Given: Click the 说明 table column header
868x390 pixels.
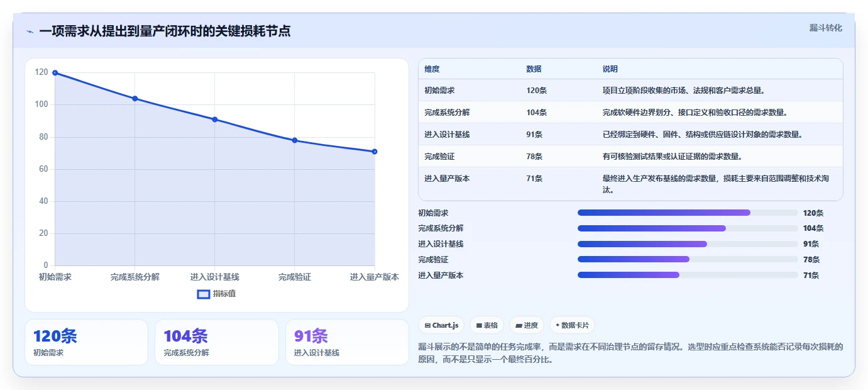Looking at the screenshot, I should point(610,69).
